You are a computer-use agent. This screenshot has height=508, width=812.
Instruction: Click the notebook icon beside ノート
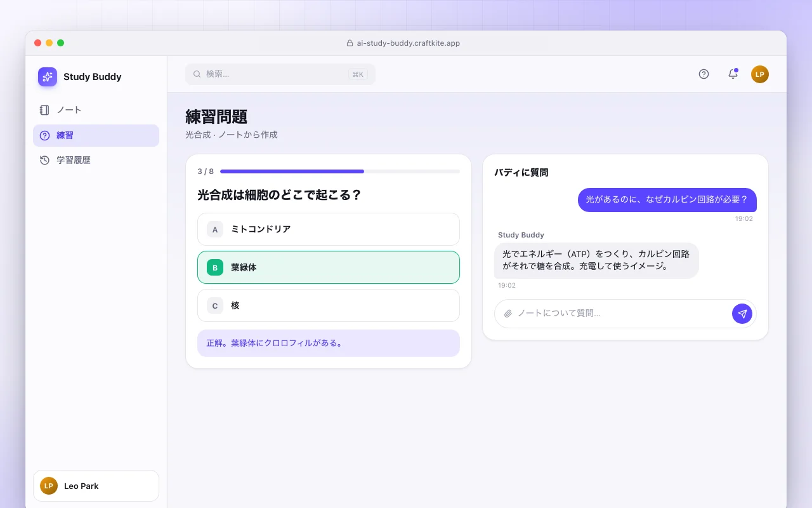click(44, 110)
